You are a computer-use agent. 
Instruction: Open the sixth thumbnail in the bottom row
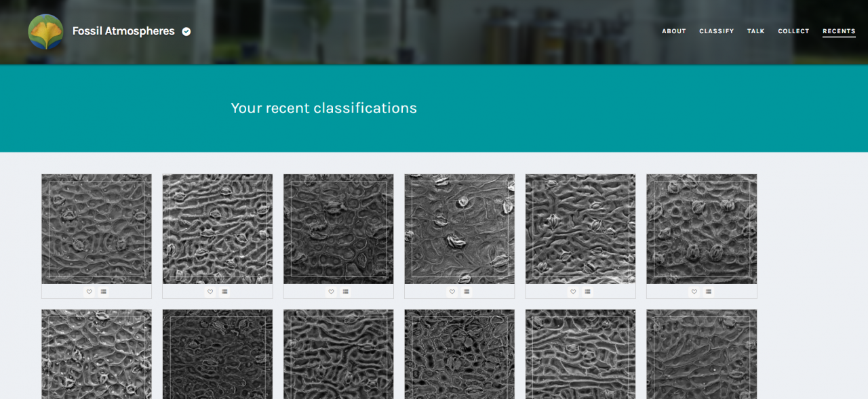tap(702, 354)
